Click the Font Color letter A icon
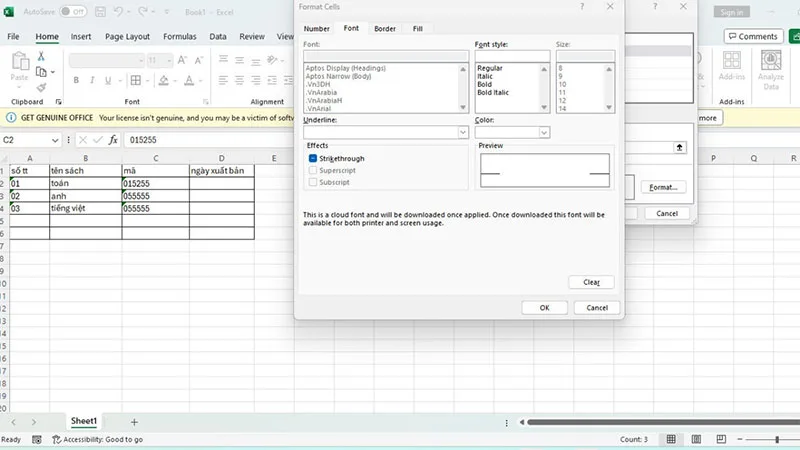The height and width of the screenshot is (450, 800). (x=189, y=80)
